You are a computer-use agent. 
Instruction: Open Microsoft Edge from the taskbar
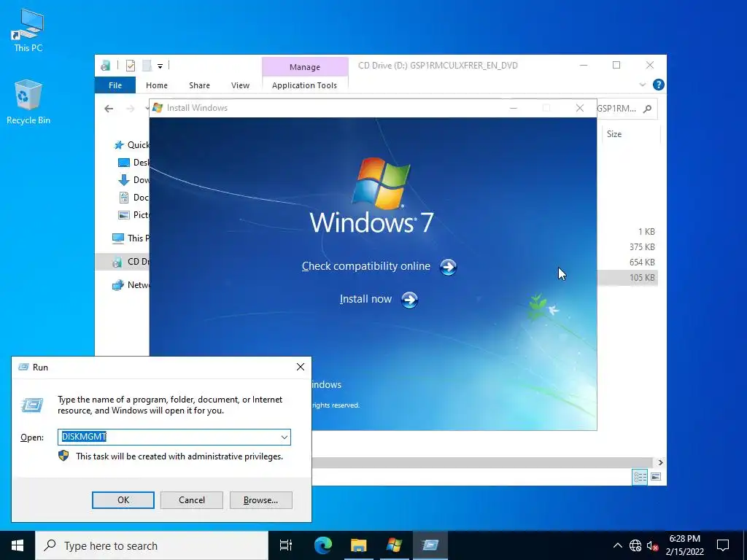pyautogui.click(x=322, y=545)
